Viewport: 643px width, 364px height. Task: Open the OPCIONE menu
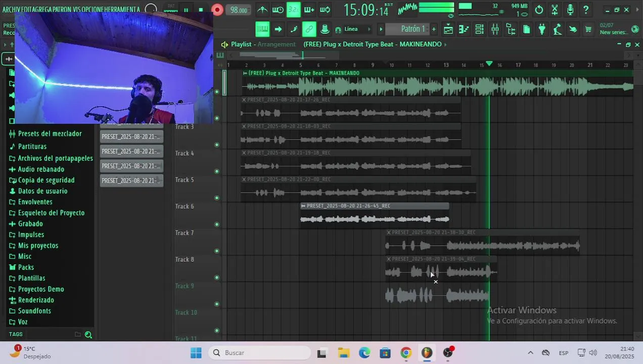tap(94, 10)
